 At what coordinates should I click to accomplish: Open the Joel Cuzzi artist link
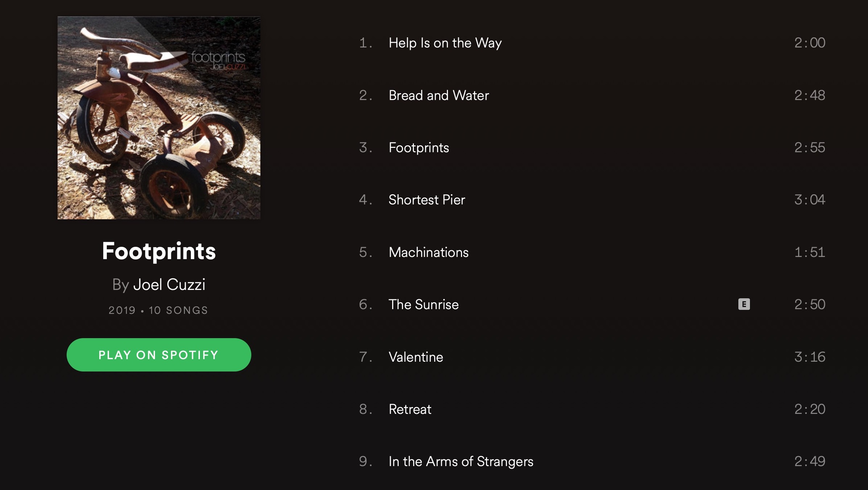pos(169,285)
